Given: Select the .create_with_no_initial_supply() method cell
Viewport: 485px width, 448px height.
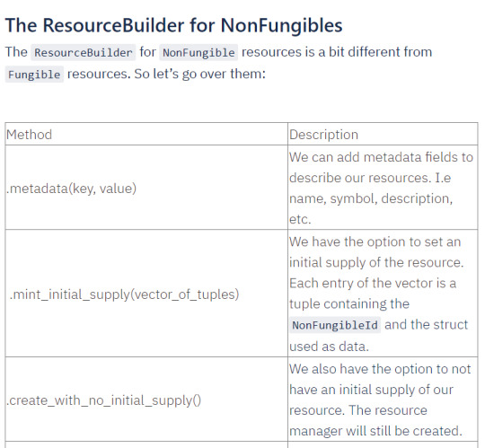Looking at the screenshot, I should pos(146,400).
